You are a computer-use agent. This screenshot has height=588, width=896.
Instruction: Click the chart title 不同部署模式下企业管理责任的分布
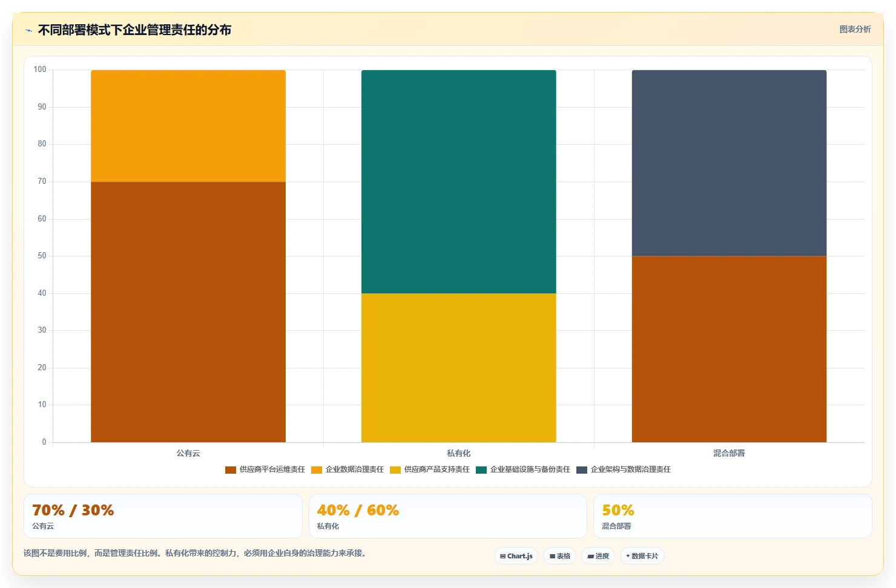click(x=134, y=30)
